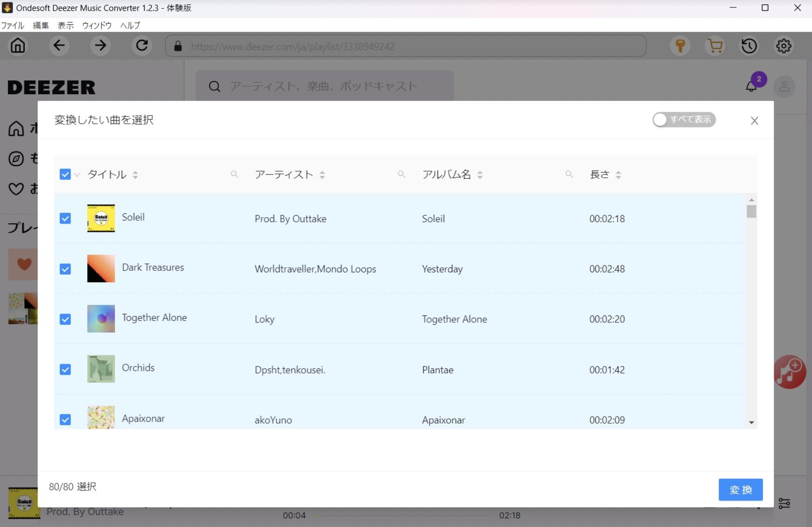Go to the converter home page icon
Screen dimensions: 812x527
pos(18,45)
